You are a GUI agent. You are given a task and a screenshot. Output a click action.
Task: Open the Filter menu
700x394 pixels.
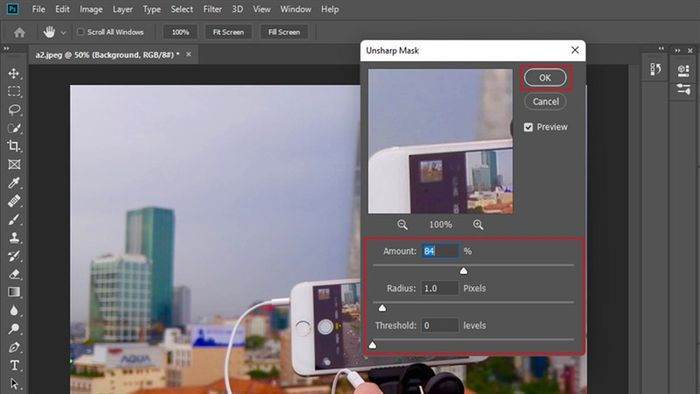[x=212, y=9]
